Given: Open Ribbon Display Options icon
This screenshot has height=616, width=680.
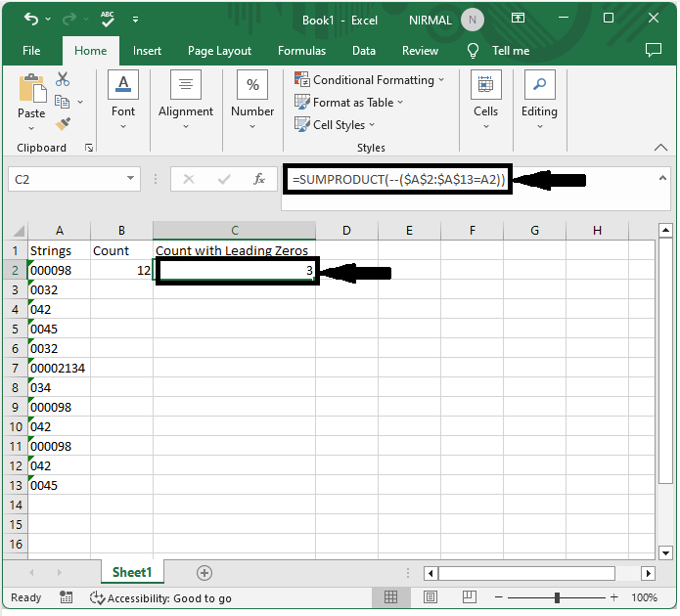Looking at the screenshot, I should (x=518, y=18).
